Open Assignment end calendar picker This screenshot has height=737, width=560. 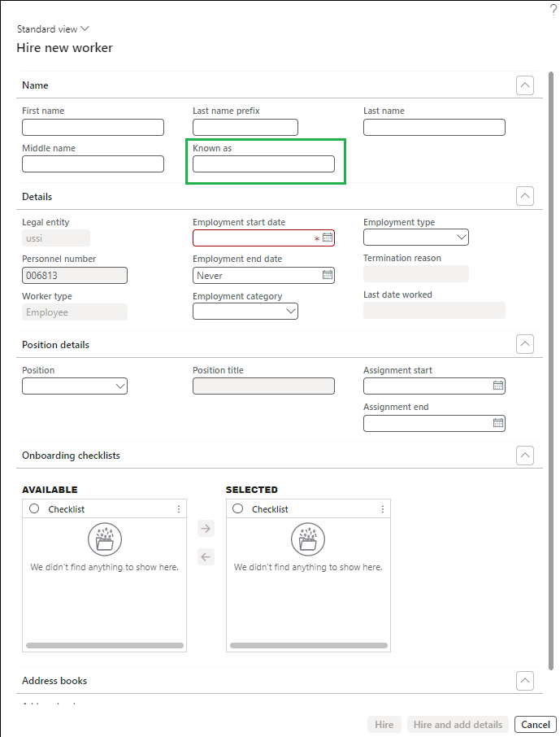pos(498,423)
